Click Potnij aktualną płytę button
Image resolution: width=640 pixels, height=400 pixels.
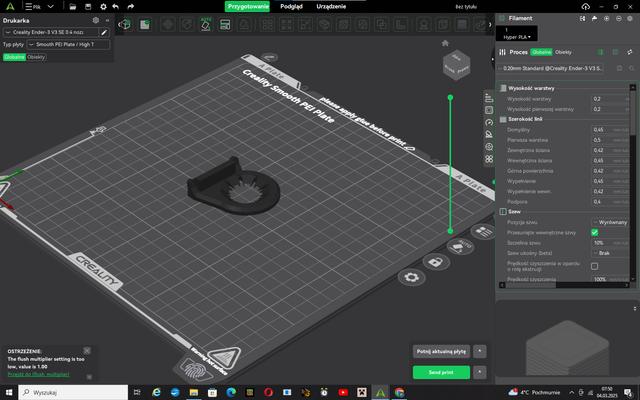[x=441, y=351]
